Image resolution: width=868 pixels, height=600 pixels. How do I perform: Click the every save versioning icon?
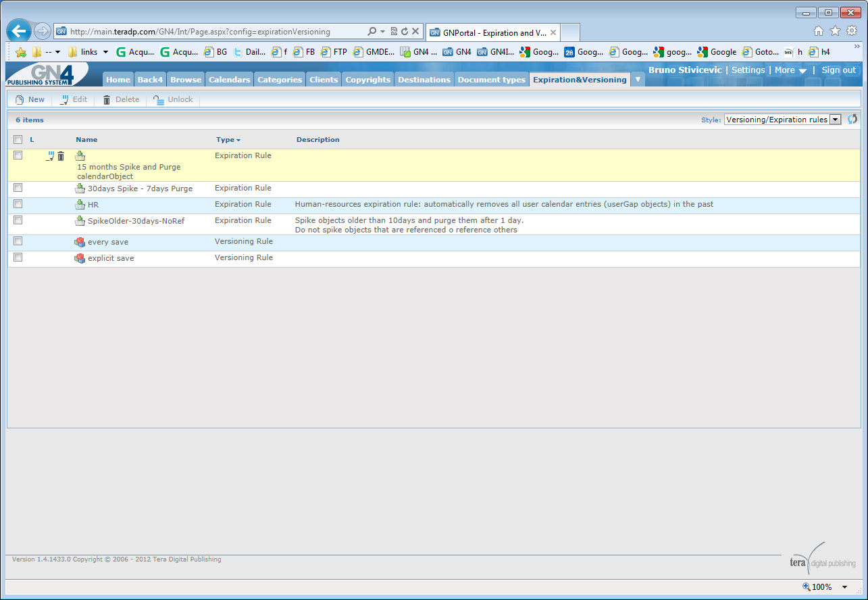pos(80,242)
